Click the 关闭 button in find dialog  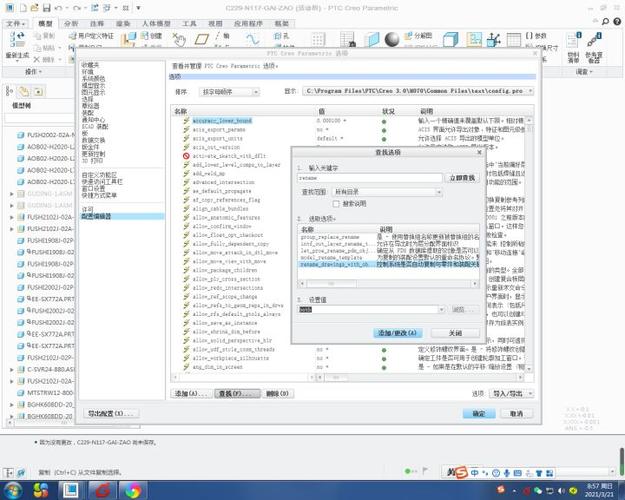[x=456, y=333]
